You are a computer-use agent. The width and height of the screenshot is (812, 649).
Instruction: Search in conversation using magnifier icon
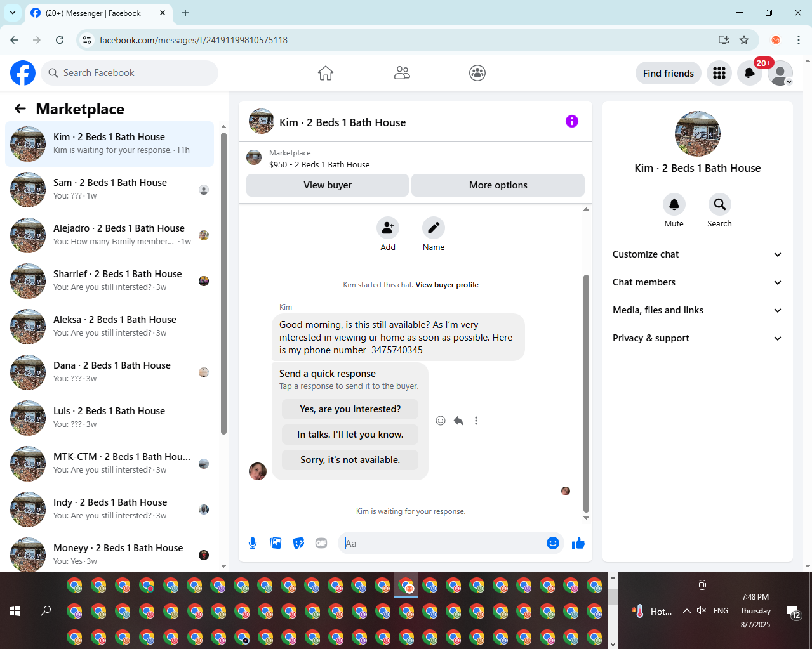pyautogui.click(x=720, y=204)
